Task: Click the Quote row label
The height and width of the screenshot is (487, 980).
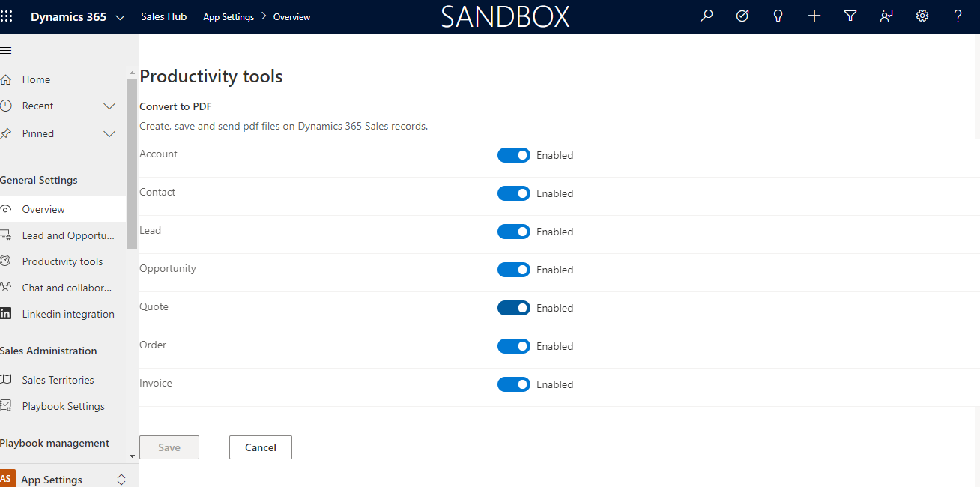Action: pyautogui.click(x=154, y=306)
